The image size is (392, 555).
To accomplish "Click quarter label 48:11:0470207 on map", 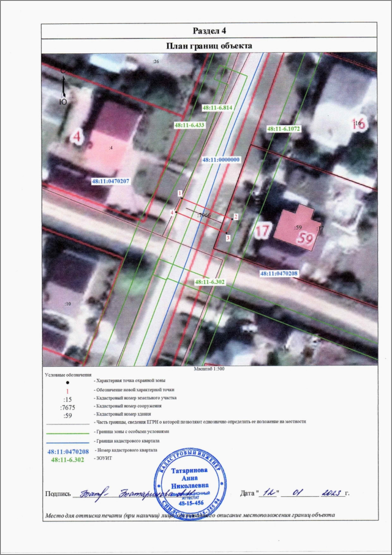I will pyautogui.click(x=111, y=182).
